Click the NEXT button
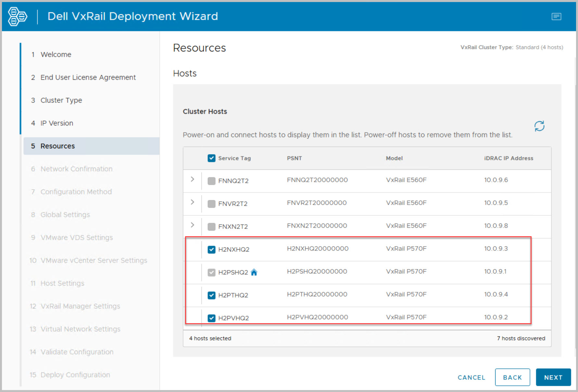 (553, 377)
